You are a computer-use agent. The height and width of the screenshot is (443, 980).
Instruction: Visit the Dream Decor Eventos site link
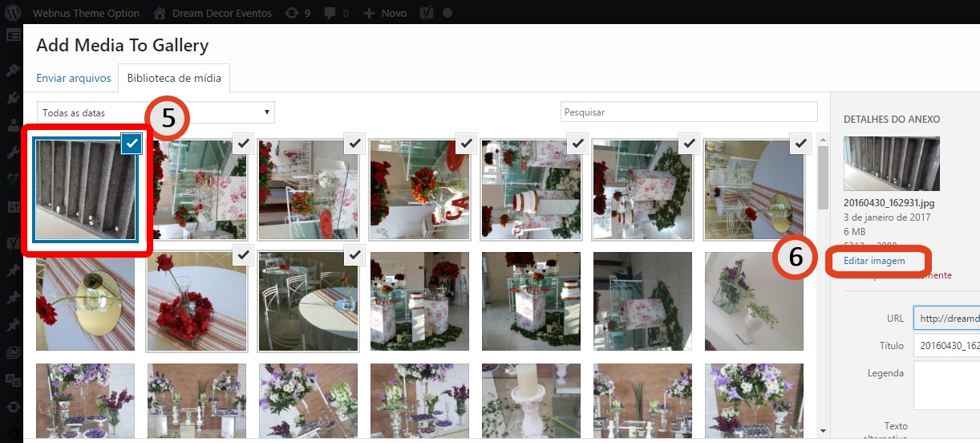(x=213, y=13)
